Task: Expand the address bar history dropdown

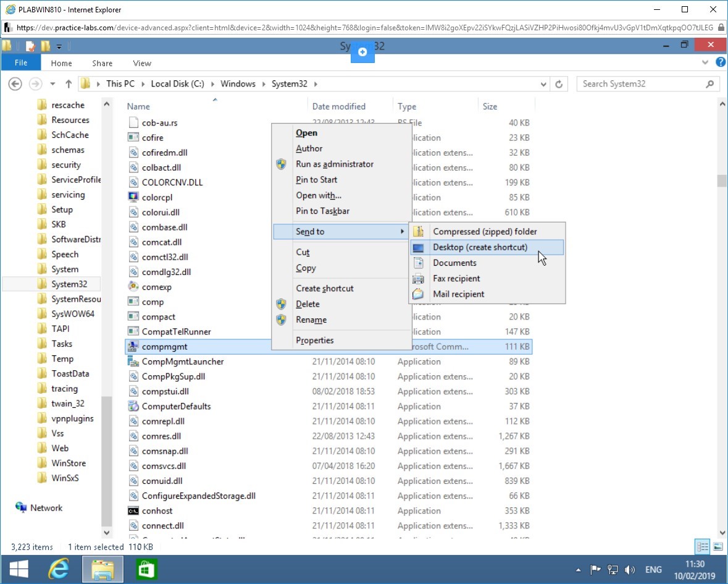Action: (x=543, y=84)
